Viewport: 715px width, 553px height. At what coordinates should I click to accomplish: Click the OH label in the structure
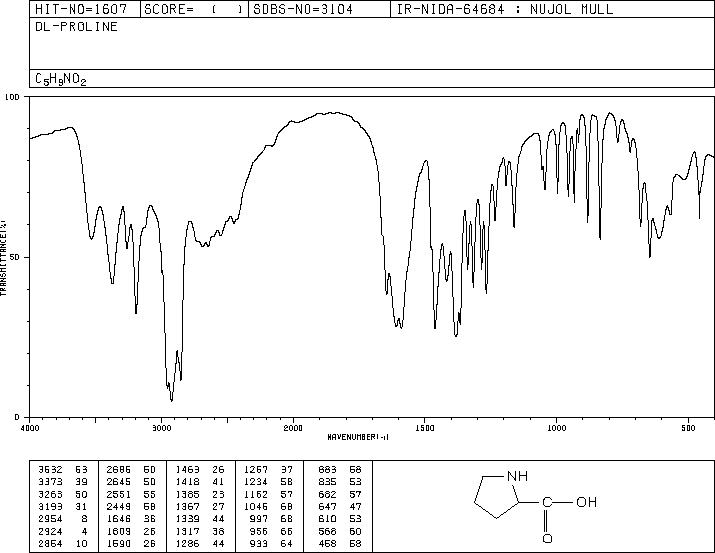586,502
